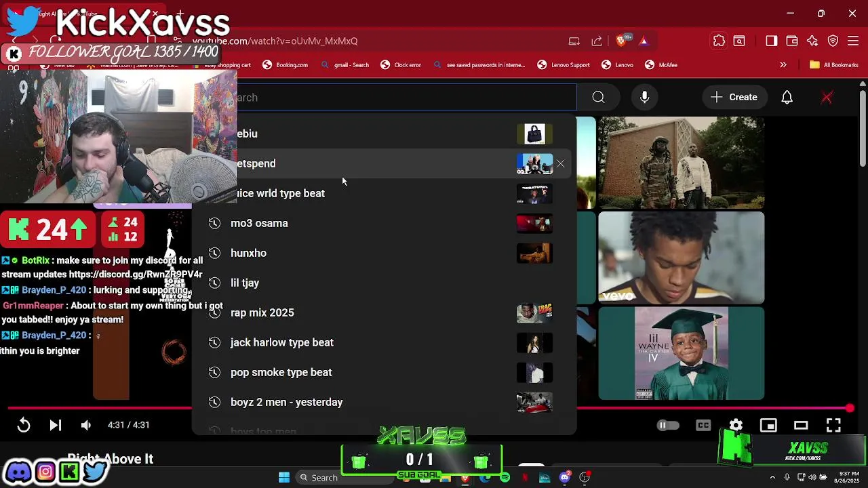Select 'juice wrld type beat' suggestion
This screenshot has height=488, width=868.
[x=384, y=193]
